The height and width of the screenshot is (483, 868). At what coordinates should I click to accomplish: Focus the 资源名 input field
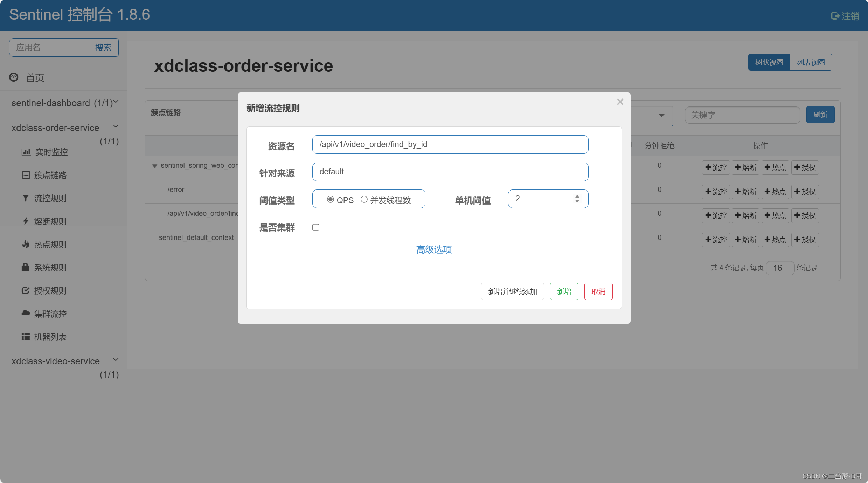450,144
